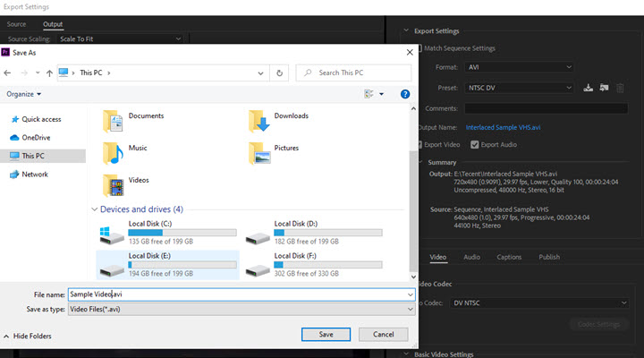Refresh the This PC folder view
This screenshot has width=644, height=358.
[x=279, y=72]
